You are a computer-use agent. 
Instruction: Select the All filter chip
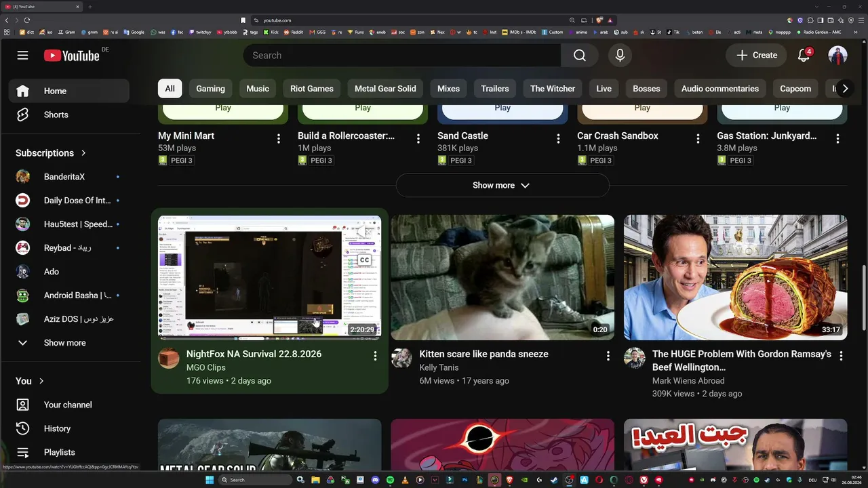(x=170, y=89)
